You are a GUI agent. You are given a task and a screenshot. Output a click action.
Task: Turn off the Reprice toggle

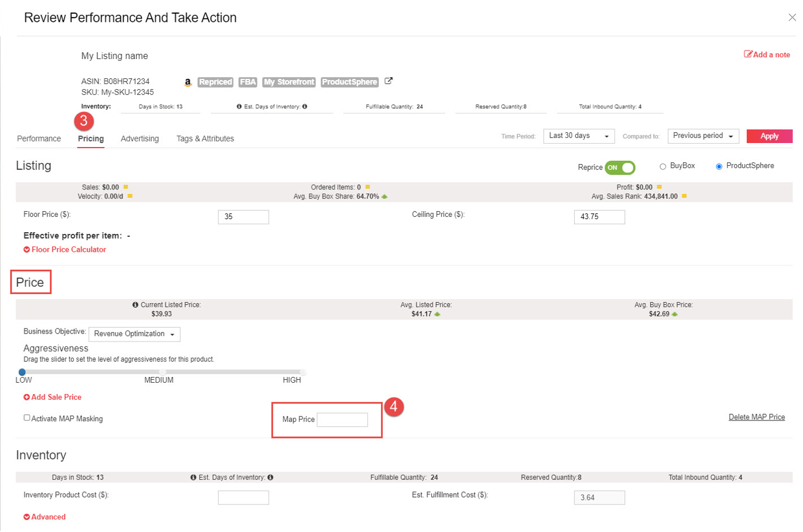coord(620,167)
